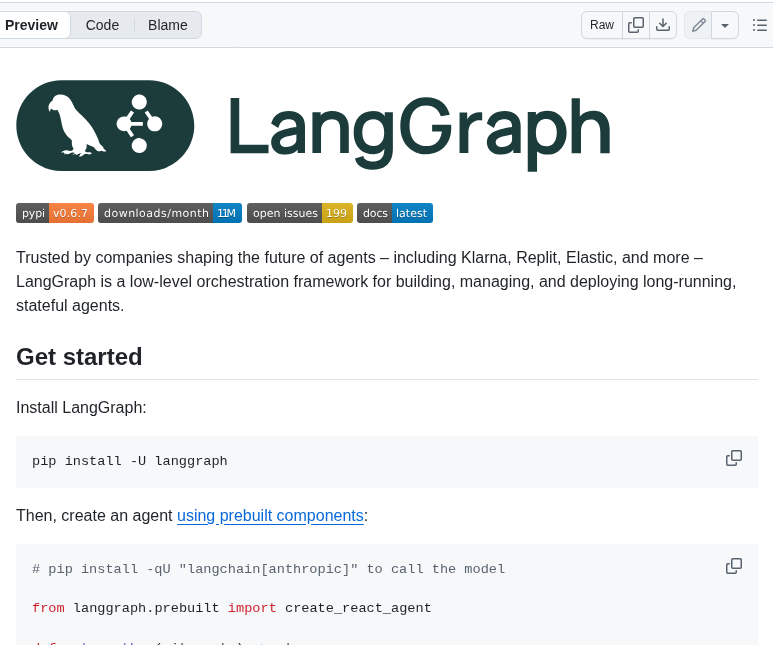Switch to the Code tab

pos(102,25)
